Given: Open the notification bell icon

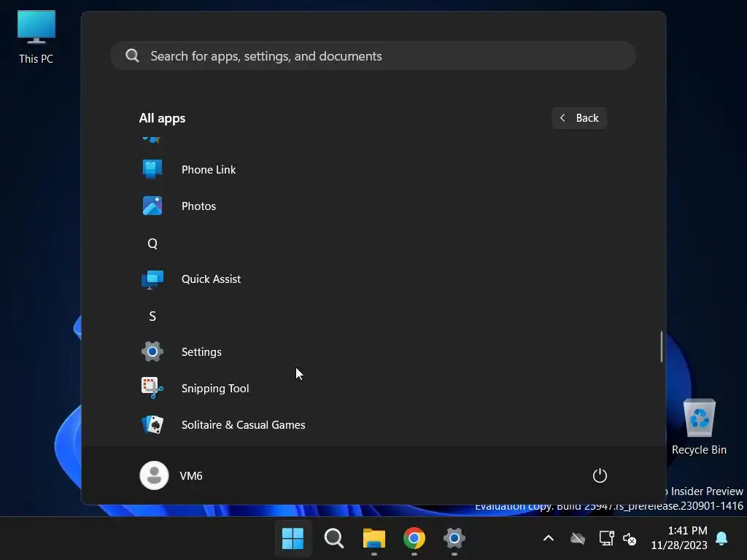Looking at the screenshot, I should pos(721,538).
